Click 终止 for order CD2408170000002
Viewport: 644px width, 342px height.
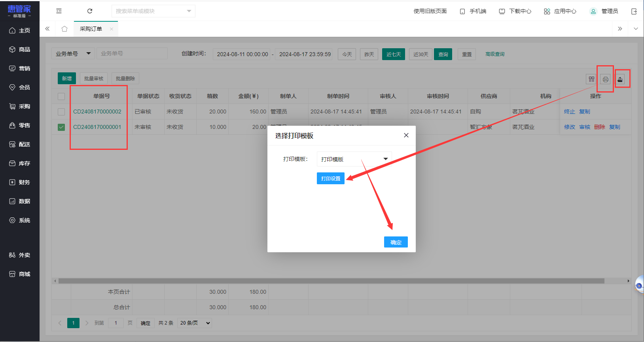point(570,112)
